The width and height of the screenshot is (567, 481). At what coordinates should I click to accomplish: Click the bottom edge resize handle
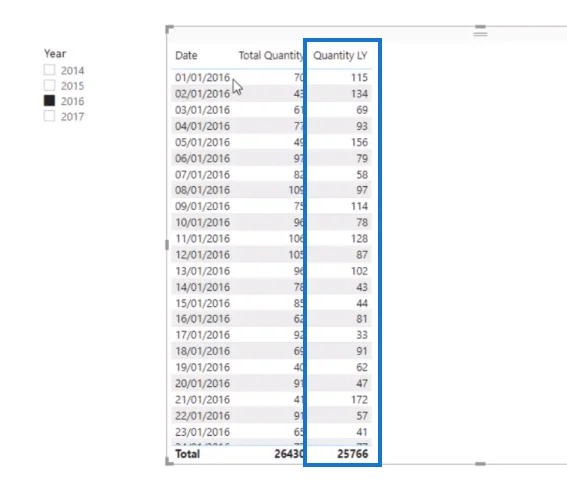481,464
